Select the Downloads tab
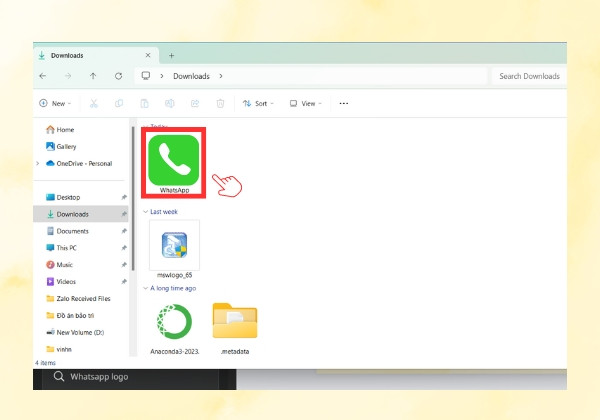 pos(96,55)
